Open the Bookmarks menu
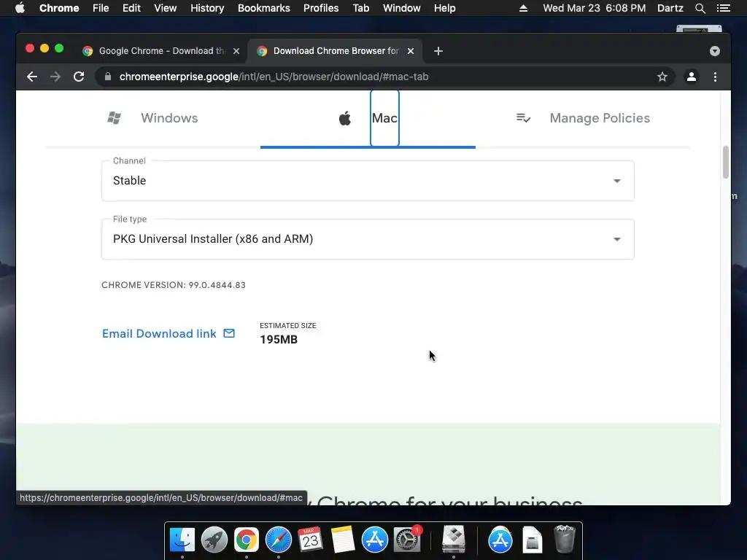Image resolution: width=747 pixels, height=560 pixels. point(264,8)
